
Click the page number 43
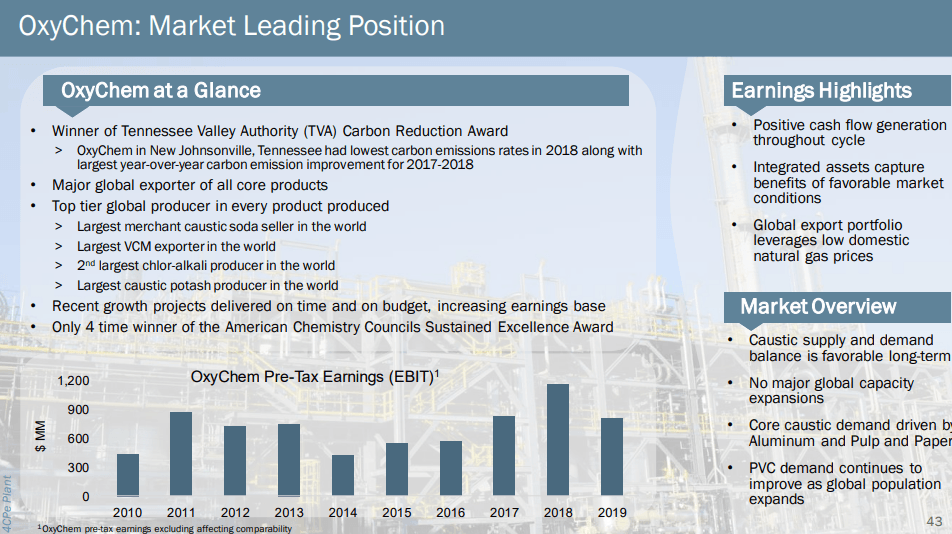934,521
